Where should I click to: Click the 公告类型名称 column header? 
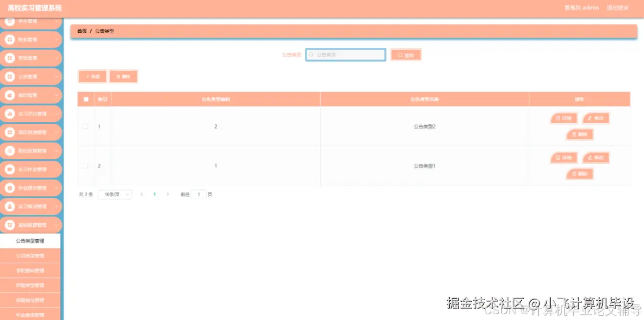click(x=424, y=99)
